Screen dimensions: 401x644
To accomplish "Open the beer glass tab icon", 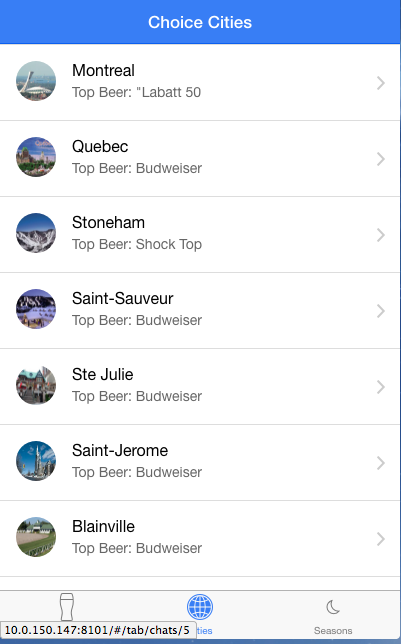I will tap(67, 607).
